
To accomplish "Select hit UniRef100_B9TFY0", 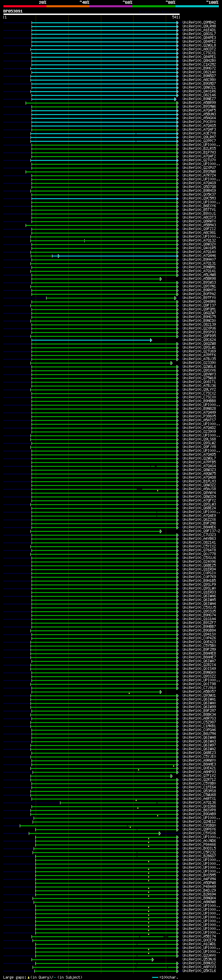I will pyautogui.click(x=199, y=298).
